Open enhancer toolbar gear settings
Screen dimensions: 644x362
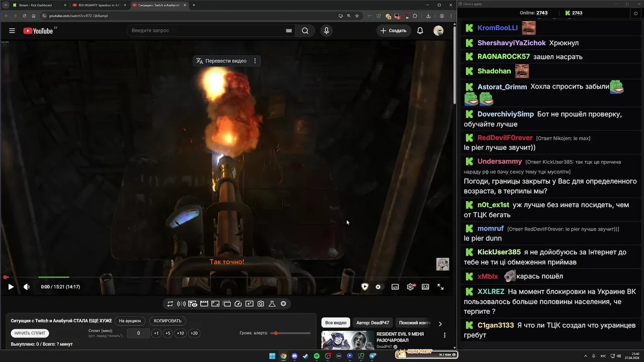pos(283,304)
